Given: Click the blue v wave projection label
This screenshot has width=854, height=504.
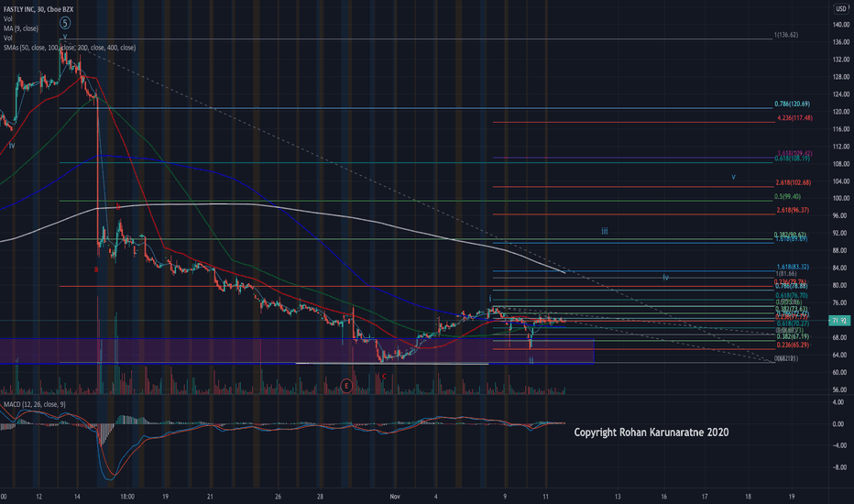Looking at the screenshot, I should point(733,177).
